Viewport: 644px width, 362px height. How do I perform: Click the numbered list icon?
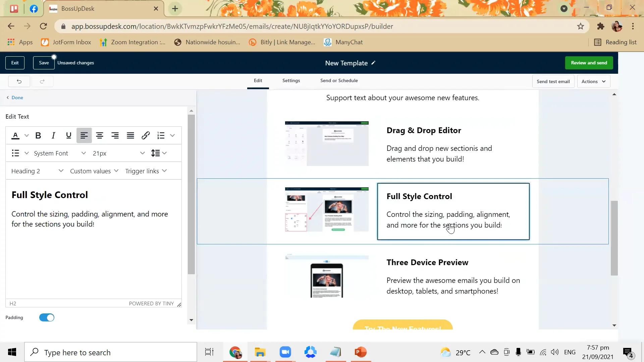tap(161, 135)
